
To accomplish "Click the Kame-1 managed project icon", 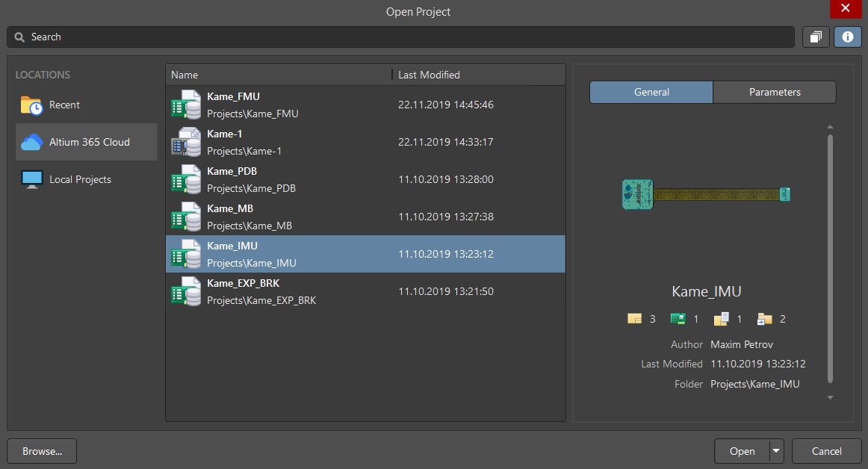I will pyautogui.click(x=186, y=142).
